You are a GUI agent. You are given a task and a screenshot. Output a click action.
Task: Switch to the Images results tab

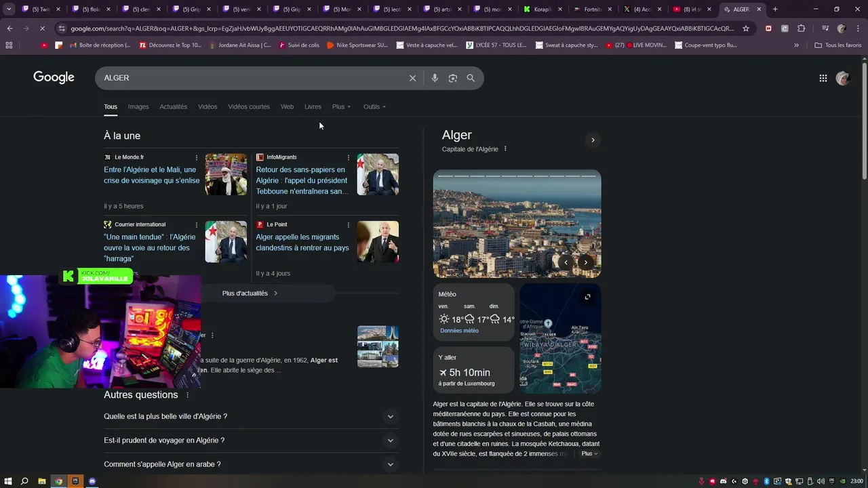pyautogui.click(x=138, y=106)
